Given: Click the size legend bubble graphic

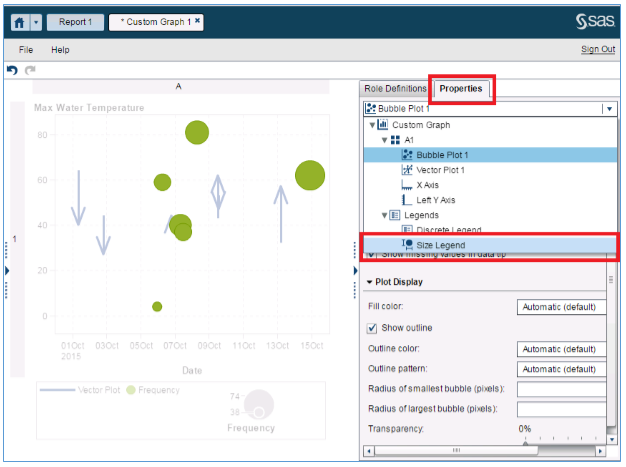Looking at the screenshot, I should (259, 404).
